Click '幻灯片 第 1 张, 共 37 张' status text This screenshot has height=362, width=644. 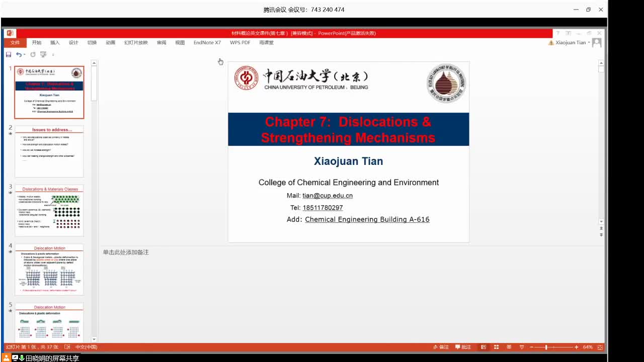click(x=32, y=347)
